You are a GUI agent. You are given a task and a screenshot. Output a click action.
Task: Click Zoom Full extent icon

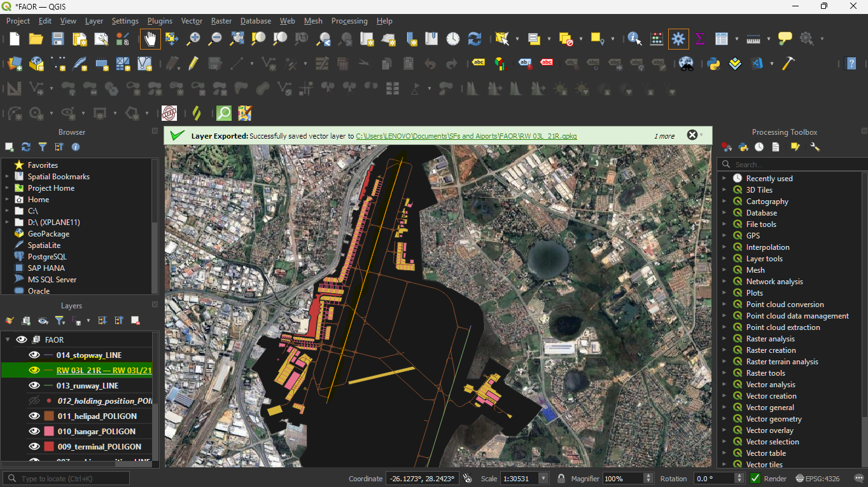coord(237,39)
